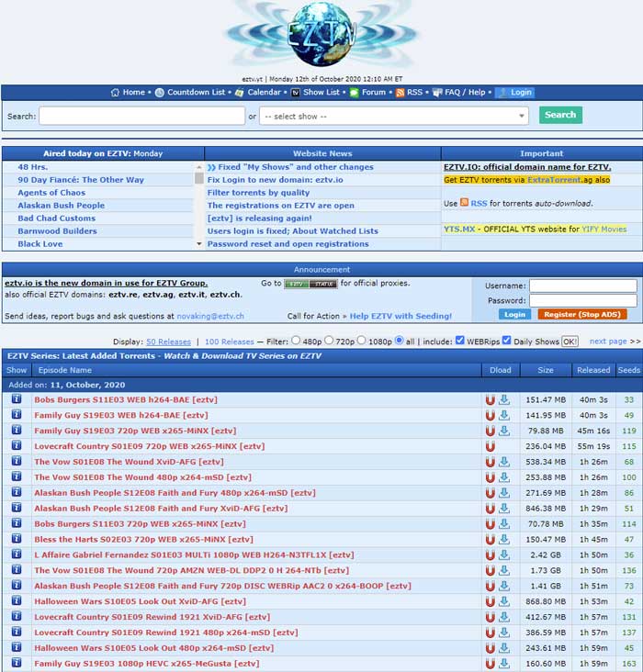Download torrent for Bless the Harts S02E03 720p
The height and width of the screenshot is (672, 643).
[504, 540]
